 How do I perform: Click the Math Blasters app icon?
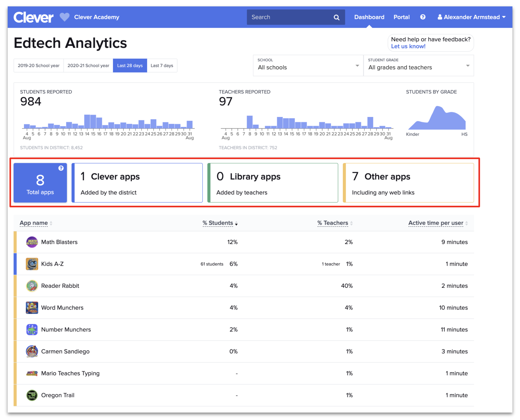(32, 242)
